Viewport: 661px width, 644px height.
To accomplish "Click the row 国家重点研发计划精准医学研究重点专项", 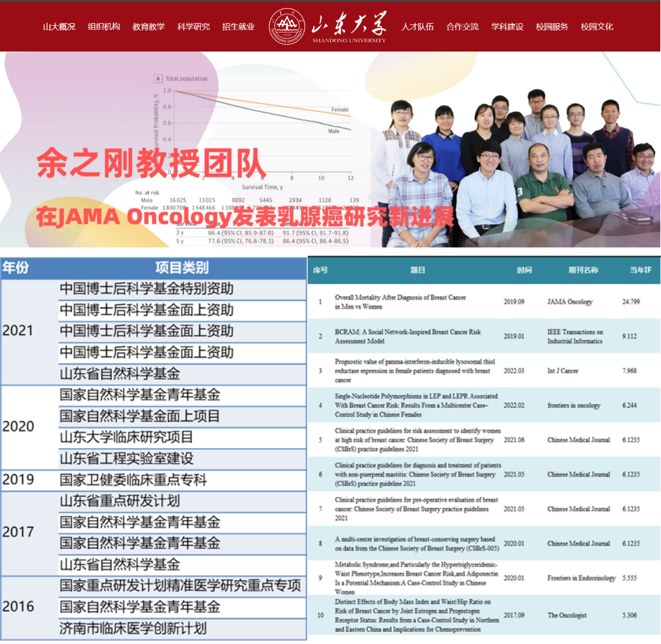I will pyautogui.click(x=182, y=586).
